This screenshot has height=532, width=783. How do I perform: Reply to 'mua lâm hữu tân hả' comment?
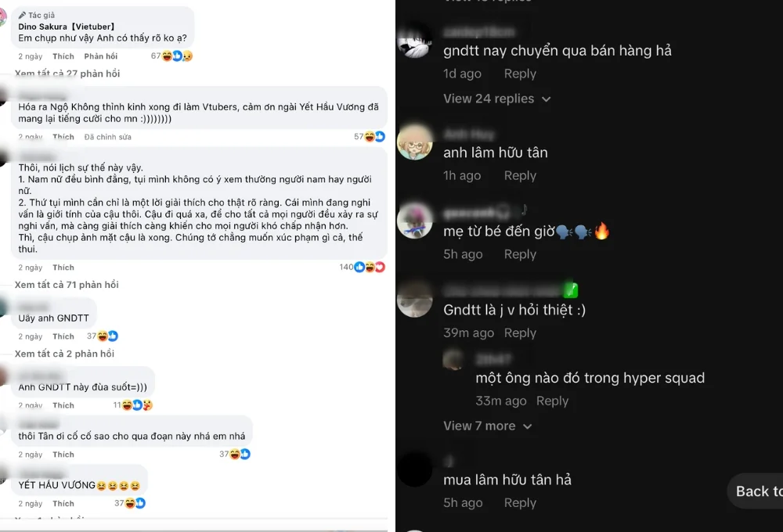point(520,503)
